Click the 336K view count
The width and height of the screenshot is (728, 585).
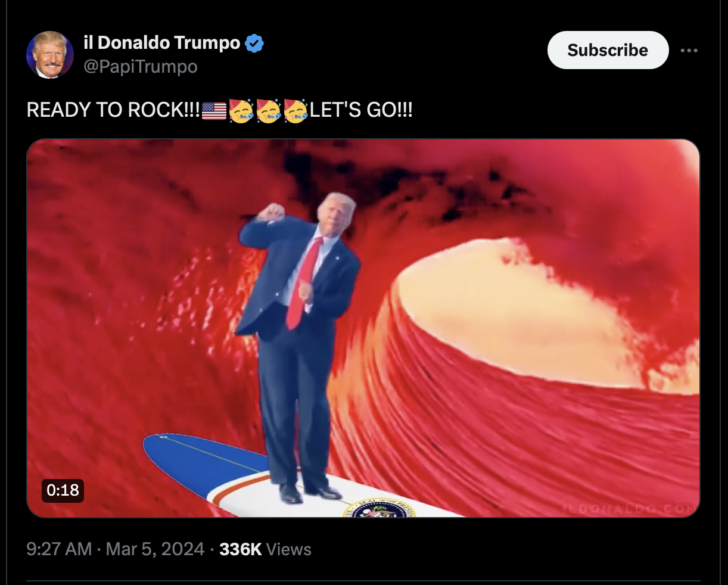[241, 549]
